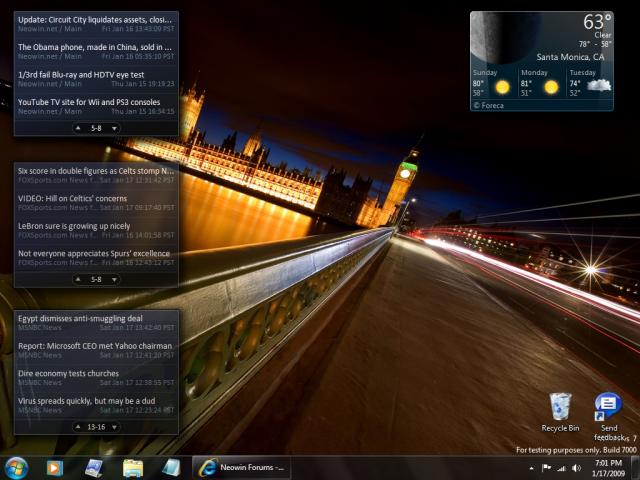Switch to Neowin Forums Internet Explorer window
640x480 pixels.
tap(242, 468)
